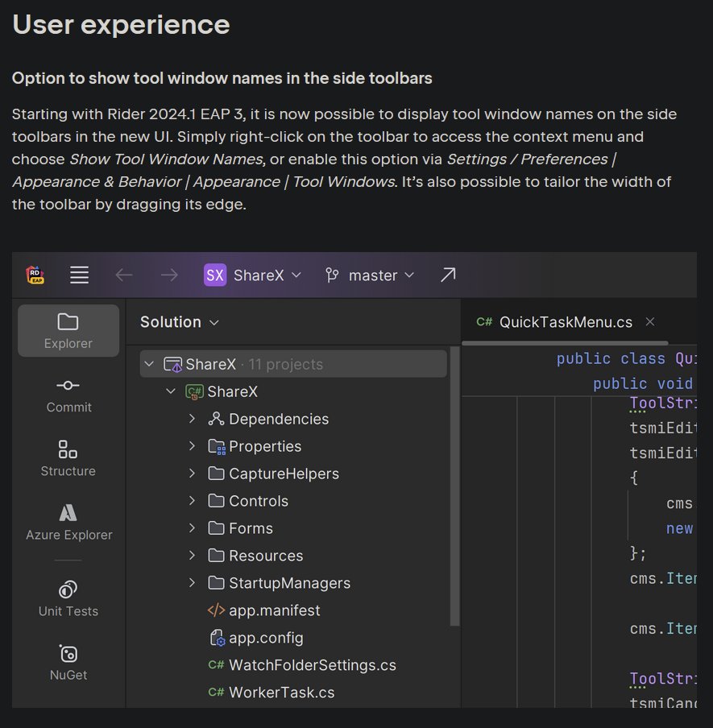Click the diagonal arrow push icon
Viewport: 713px width, 728px height.
click(x=448, y=275)
